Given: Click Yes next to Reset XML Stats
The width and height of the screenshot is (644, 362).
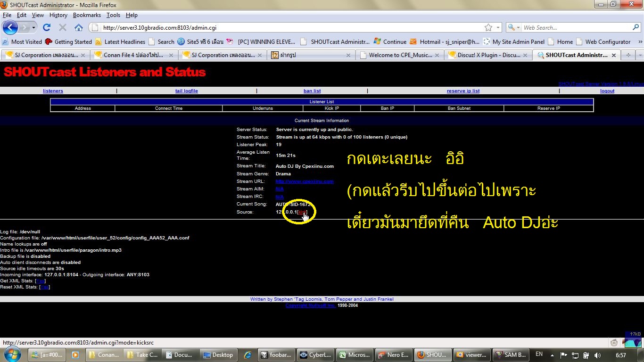Looking at the screenshot, I should pos(44,287).
